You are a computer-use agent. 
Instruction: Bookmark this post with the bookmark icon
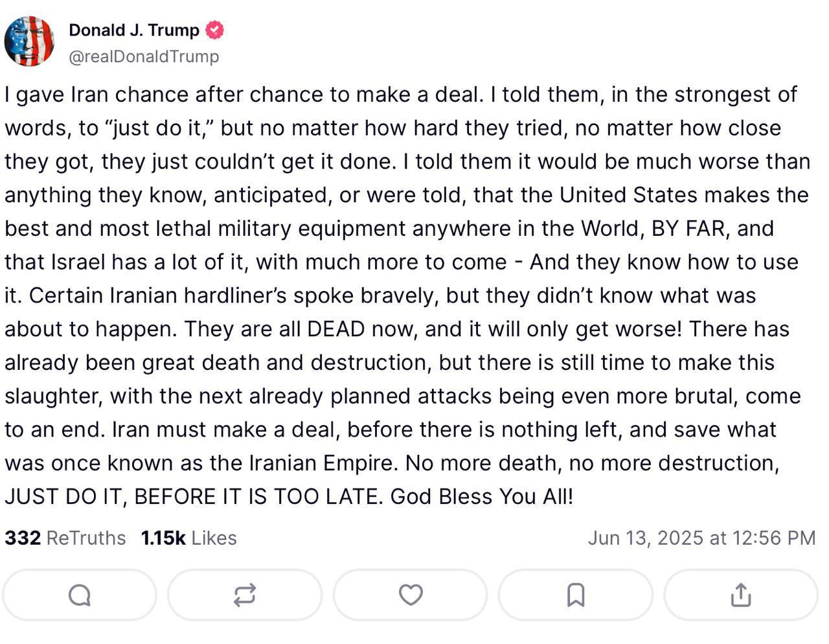point(576,595)
